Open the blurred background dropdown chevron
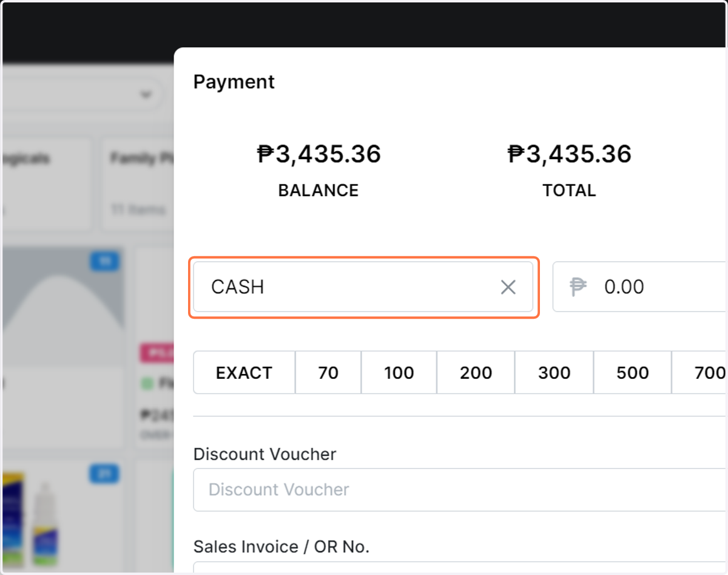The image size is (728, 575). click(x=145, y=95)
